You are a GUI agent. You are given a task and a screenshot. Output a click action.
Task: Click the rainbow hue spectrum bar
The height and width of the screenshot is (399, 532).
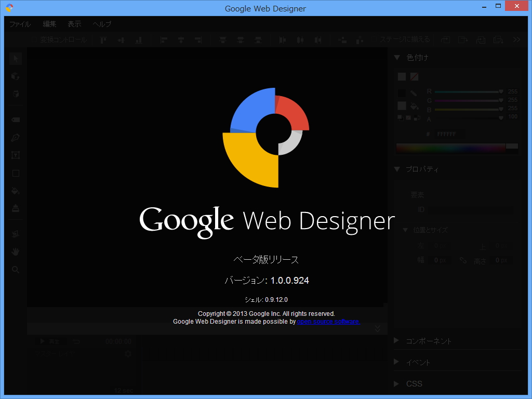451,148
